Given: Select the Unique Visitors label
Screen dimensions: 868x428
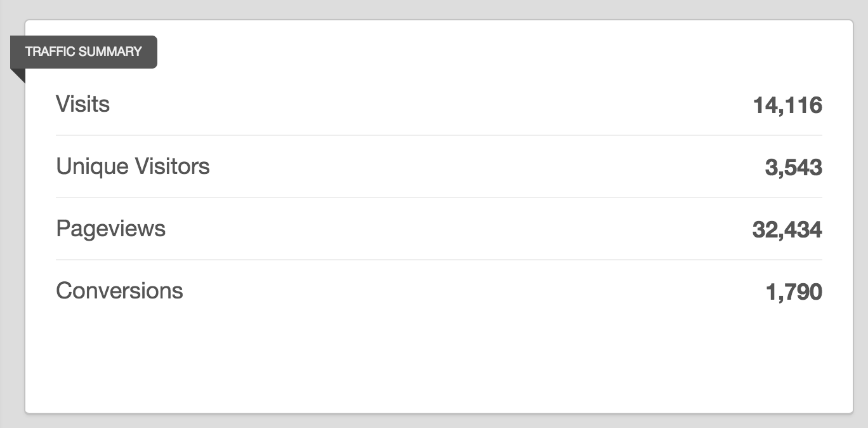Looking at the screenshot, I should 133,166.
